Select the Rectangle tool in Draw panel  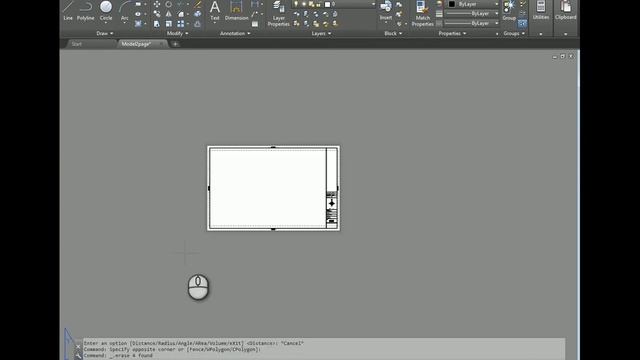pos(138,4)
